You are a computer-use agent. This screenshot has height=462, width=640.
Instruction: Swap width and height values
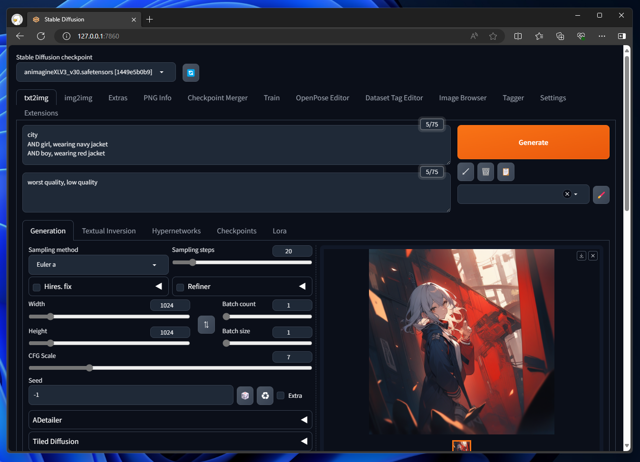[206, 324]
